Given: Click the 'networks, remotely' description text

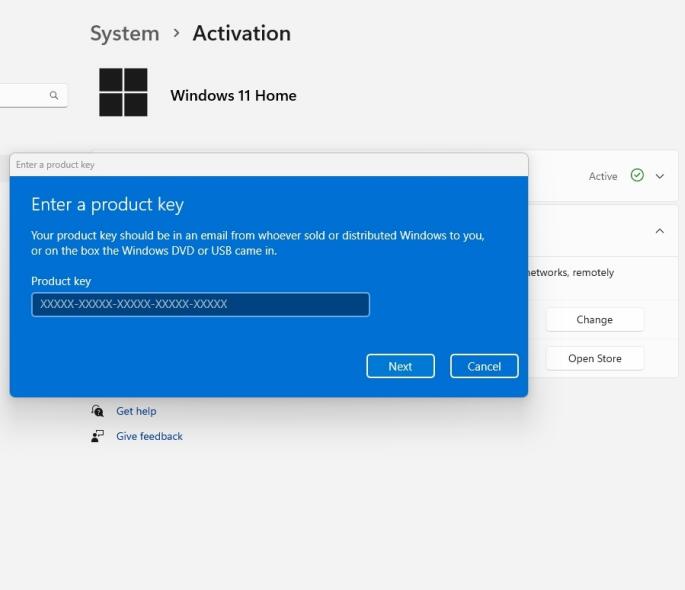Looking at the screenshot, I should [570, 273].
